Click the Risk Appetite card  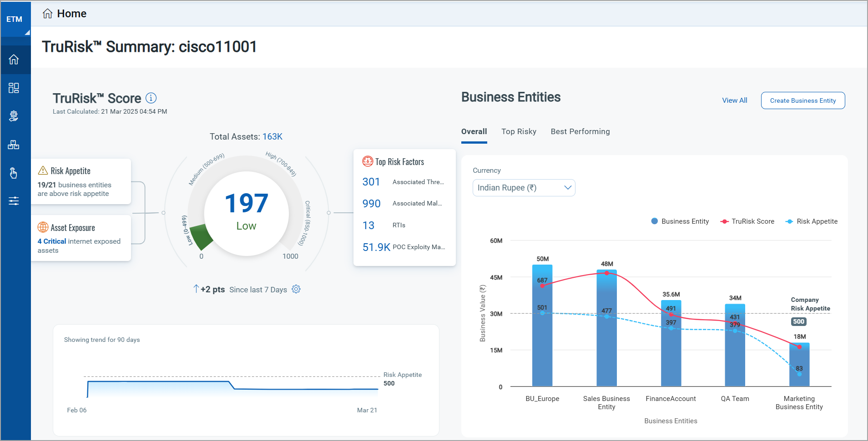click(x=81, y=181)
